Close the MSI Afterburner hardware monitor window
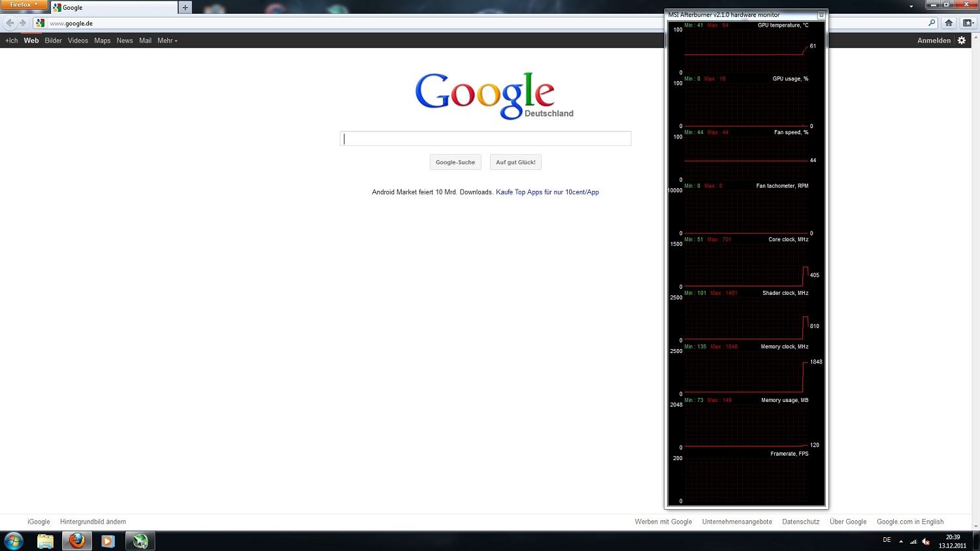Screen dimensions: 980x551 coord(821,15)
